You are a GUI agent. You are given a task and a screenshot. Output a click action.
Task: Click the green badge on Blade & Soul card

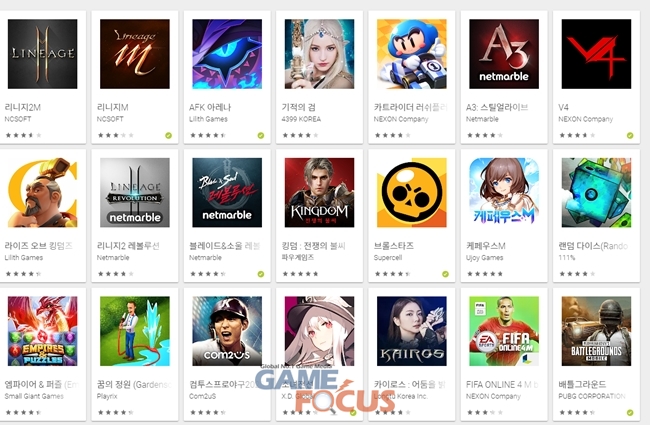(x=261, y=274)
